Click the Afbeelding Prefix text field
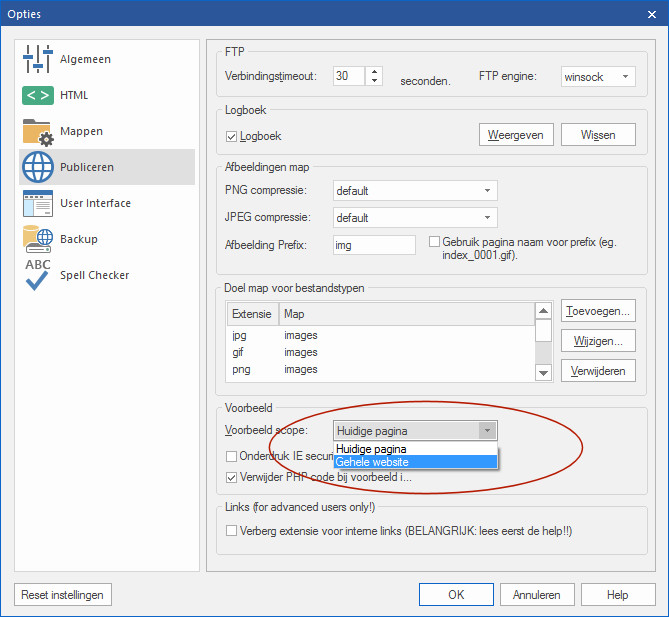 click(373, 245)
